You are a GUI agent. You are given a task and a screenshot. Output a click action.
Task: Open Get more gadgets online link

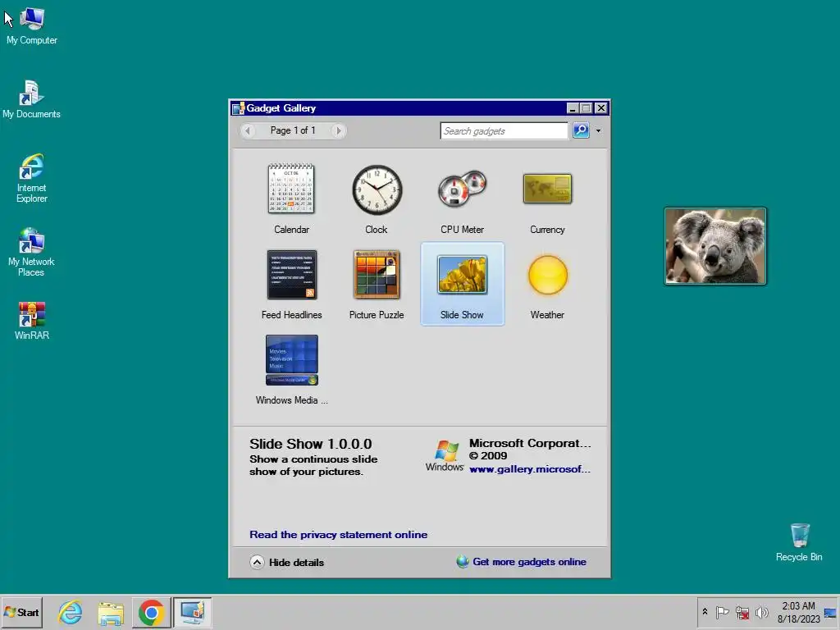(521, 561)
